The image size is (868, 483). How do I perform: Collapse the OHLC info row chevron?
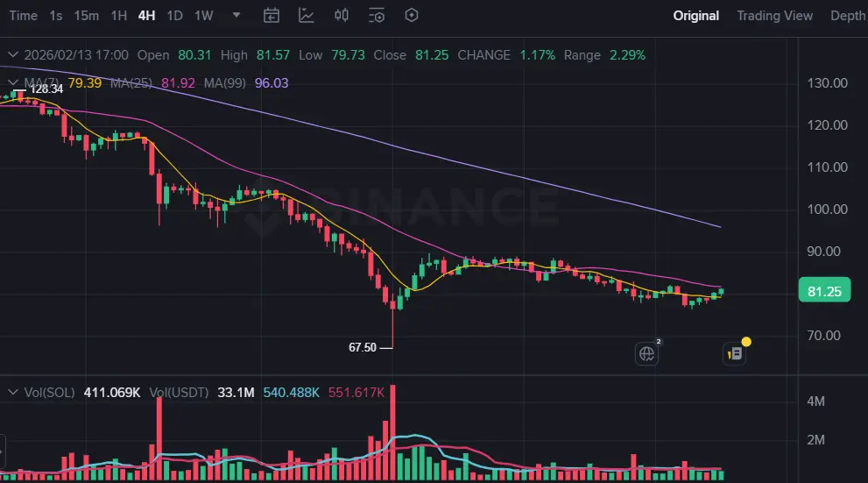(x=13, y=55)
